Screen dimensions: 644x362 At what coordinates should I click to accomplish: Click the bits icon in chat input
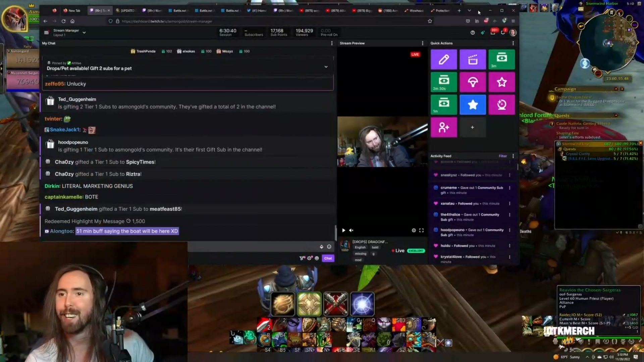pos(321,247)
